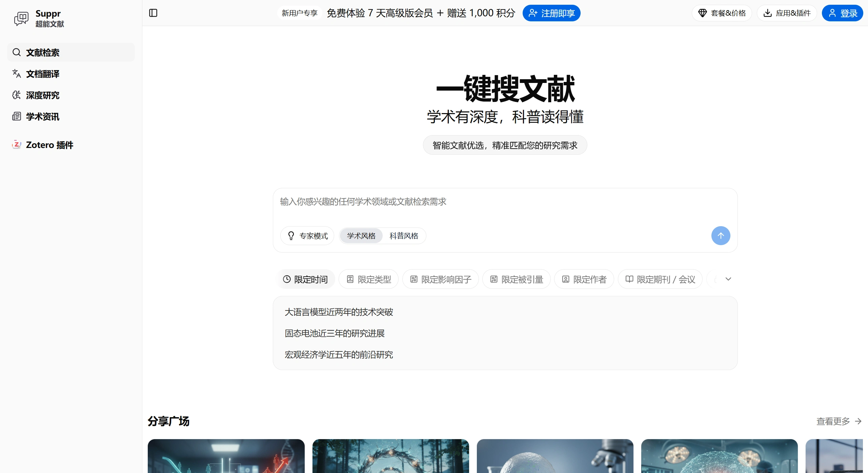Select suggestion 宏观经济学近五年的前沿研究
This screenshot has height=473, width=868.
pos(339,354)
